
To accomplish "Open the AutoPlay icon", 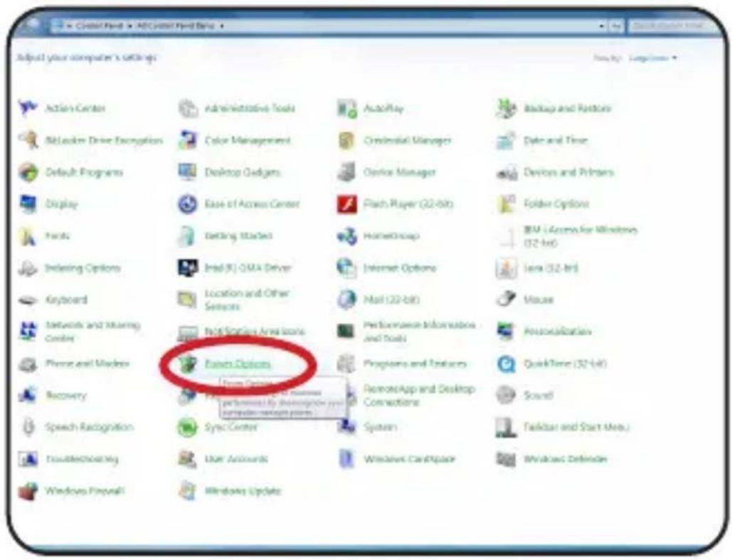I will click(347, 108).
